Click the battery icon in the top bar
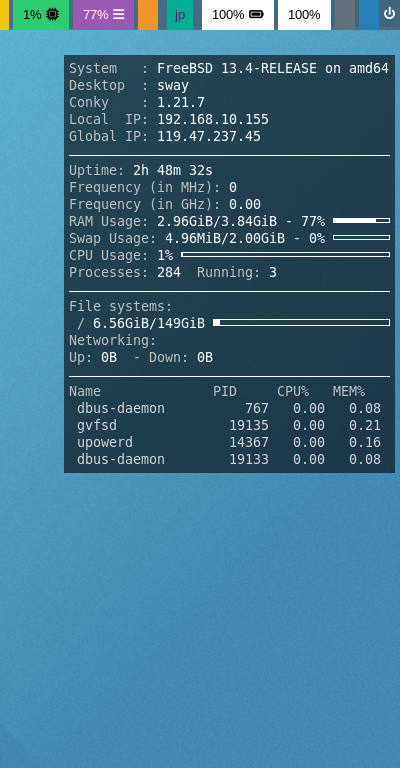Screen dimensions: 400x768 pos(256,14)
